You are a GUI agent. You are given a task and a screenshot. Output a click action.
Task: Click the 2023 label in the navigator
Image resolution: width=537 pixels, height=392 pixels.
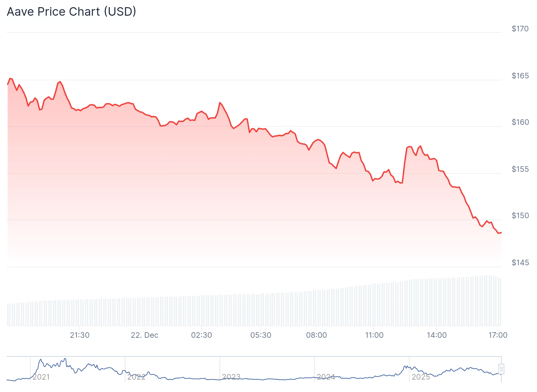[231, 377]
